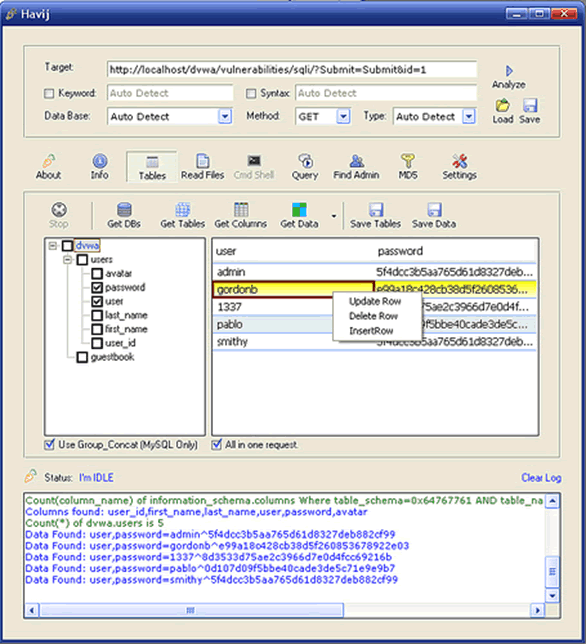Open the Get Data dropdown arrow
The width and height of the screenshot is (586, 644).
tap(334, 216)
